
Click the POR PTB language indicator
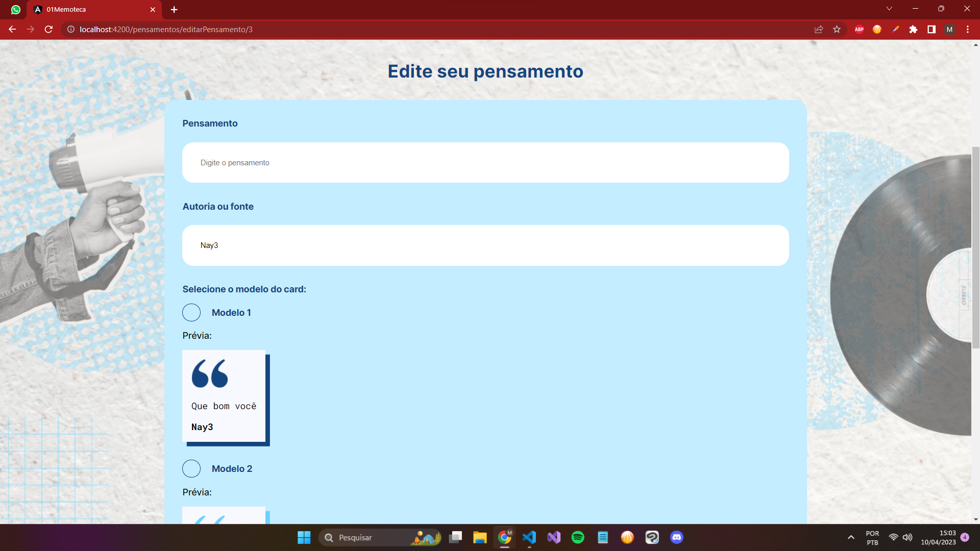872,538
